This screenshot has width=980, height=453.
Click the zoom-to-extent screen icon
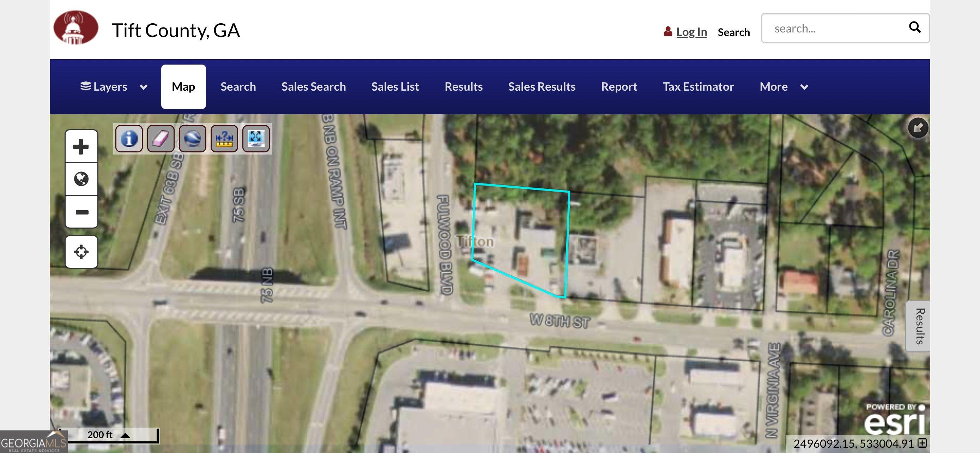pos(256,138)
